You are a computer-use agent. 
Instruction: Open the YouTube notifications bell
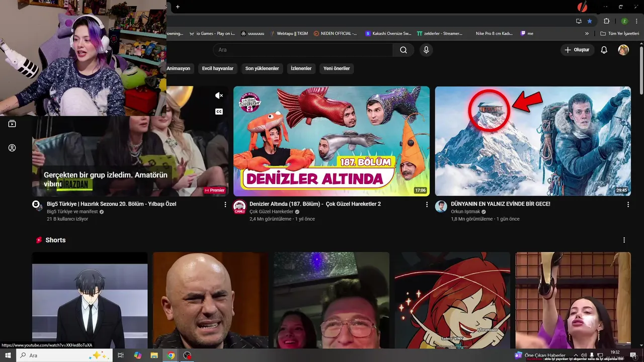(x=604, y=50)
